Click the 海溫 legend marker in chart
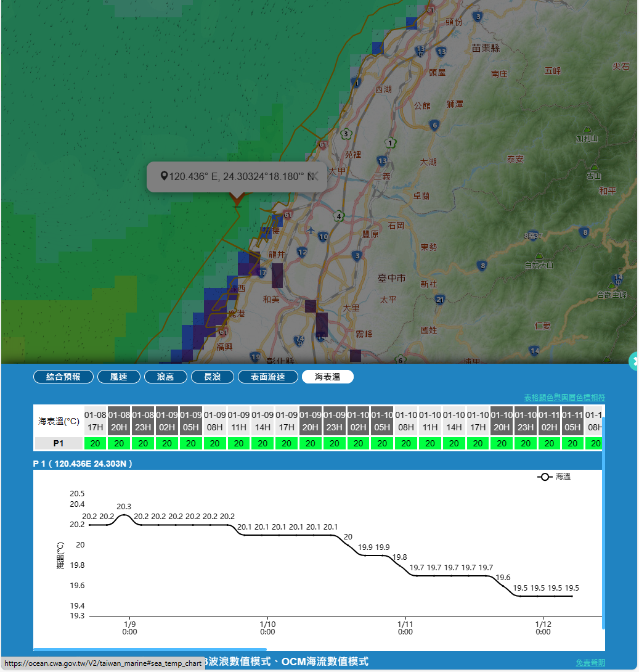 545,477
